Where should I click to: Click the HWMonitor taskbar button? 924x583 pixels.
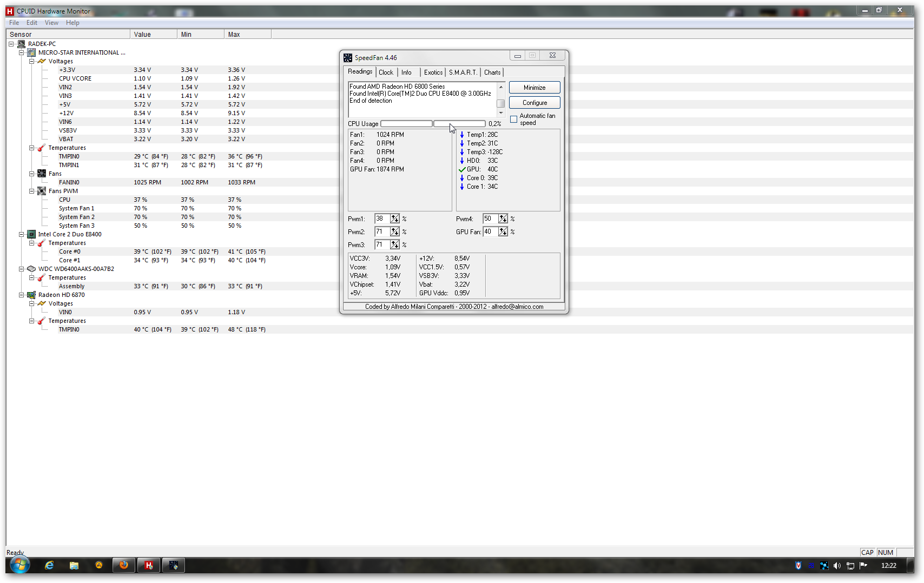149,565
